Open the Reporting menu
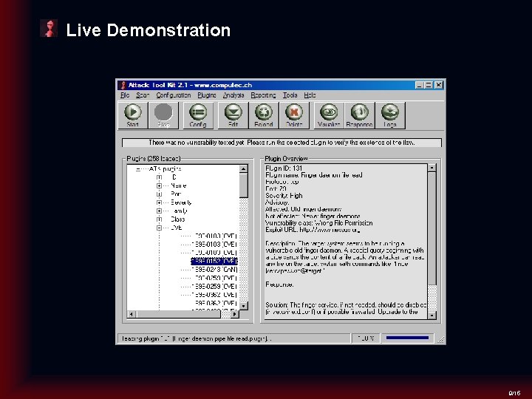The image size is (532, 399). (263, 95)
